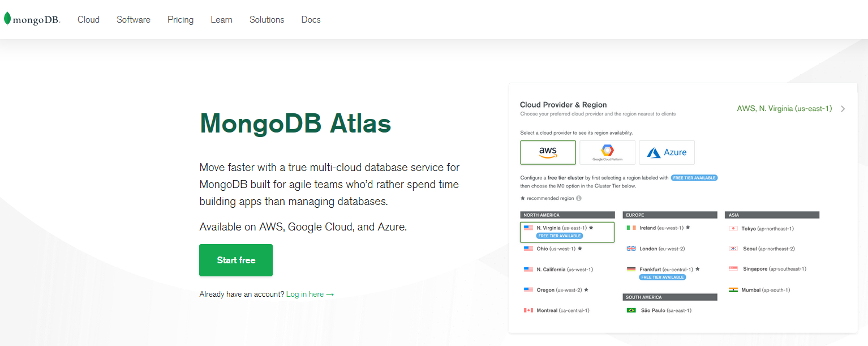Go to the Pricing page
Image resolution: width=868 pixels, height=346 pixels.
point(181,20)
